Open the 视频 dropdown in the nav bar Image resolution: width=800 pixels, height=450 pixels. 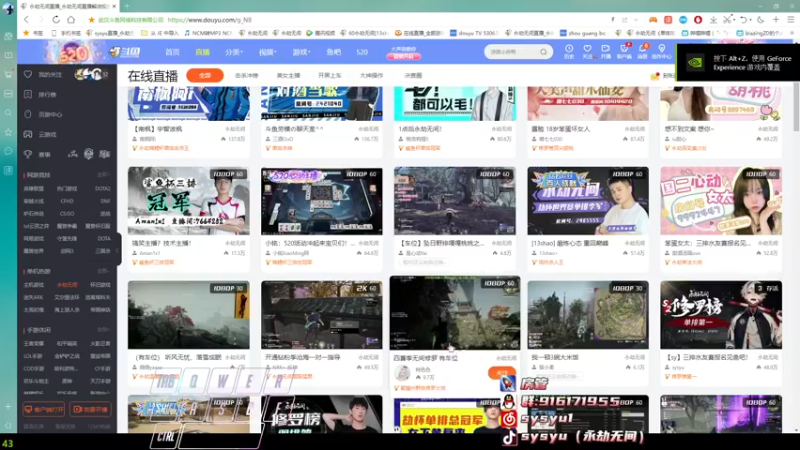click(x=268, y=52)
